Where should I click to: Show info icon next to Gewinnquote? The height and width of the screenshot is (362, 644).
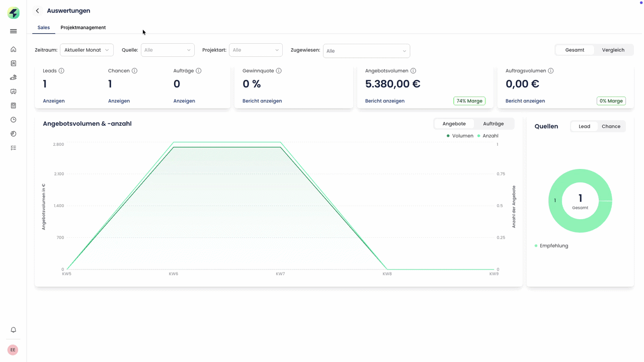click(x=279, y=71)
